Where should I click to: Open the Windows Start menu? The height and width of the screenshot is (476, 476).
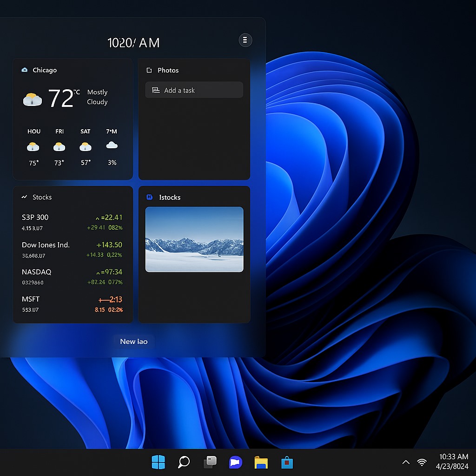tap(158, 462)
